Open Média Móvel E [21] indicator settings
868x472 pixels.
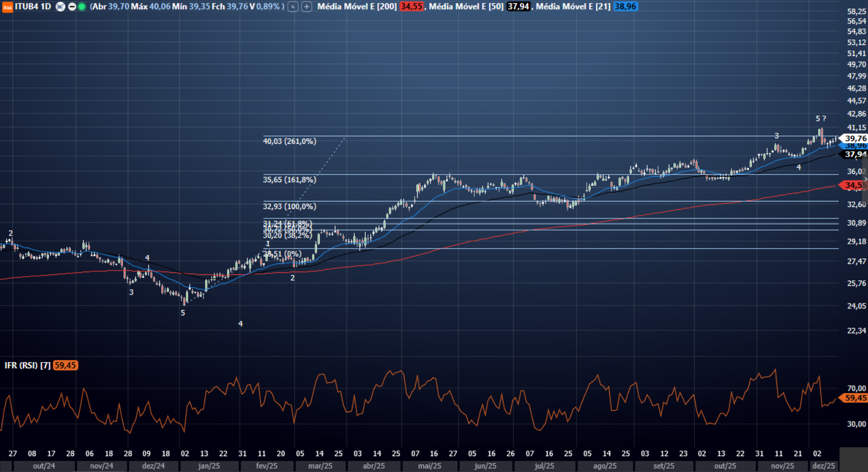[572, 7]
